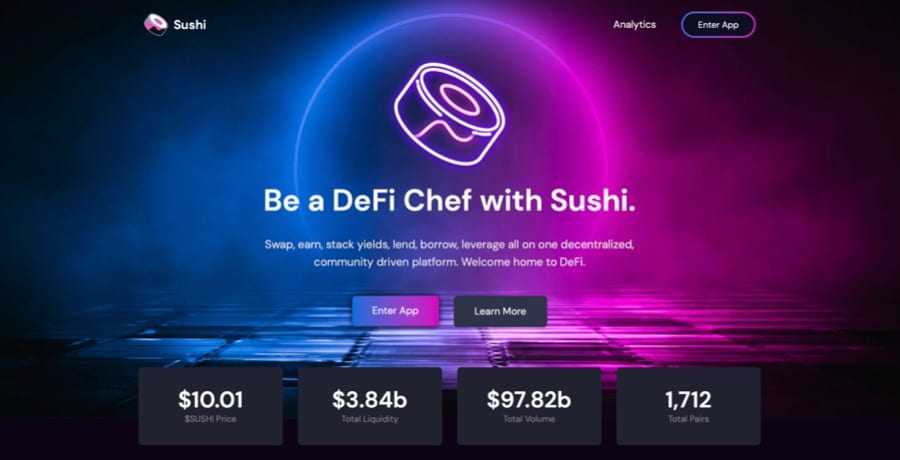
Task: Select the $97.82b Total Volume card
Action: pos(529,406)
